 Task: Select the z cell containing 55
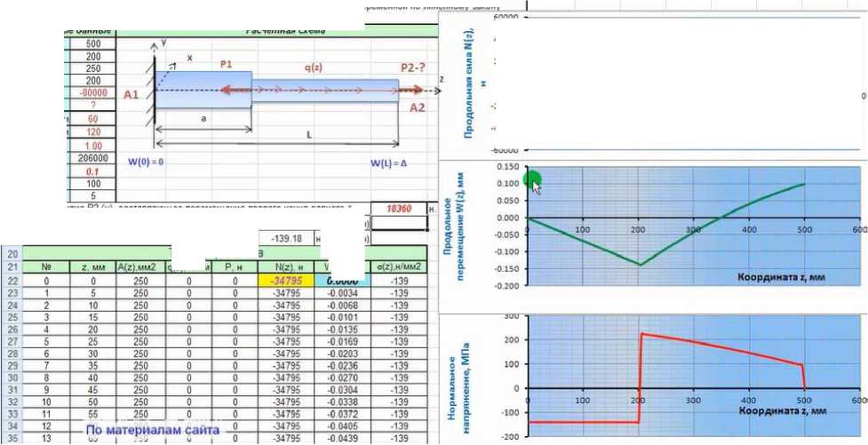pos(93,414)
